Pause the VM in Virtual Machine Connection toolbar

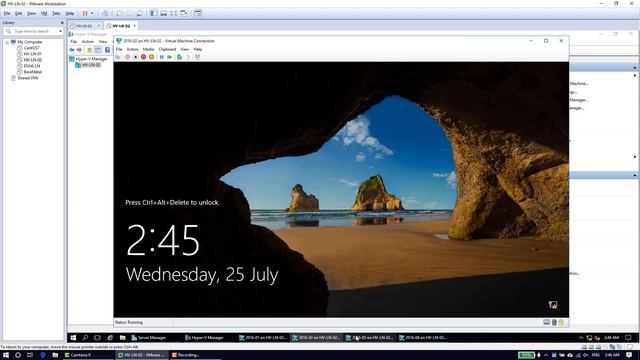(161, 57)
